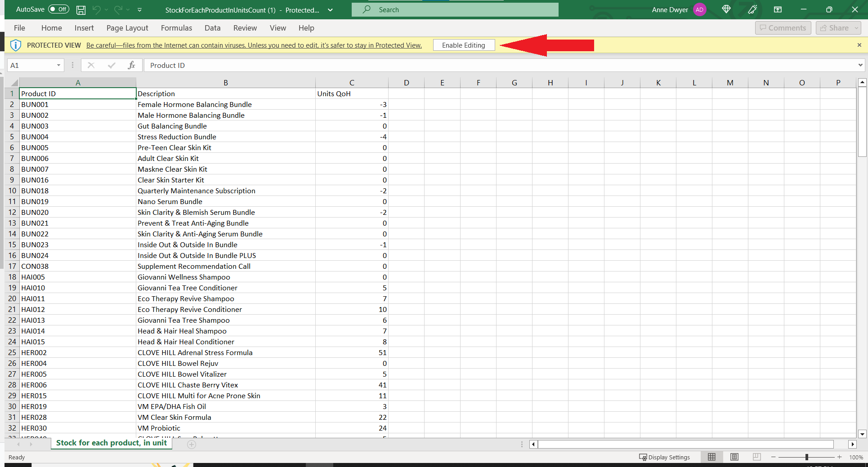The width and height of the screenshot is (868, 467).
Task: Click the Select All corner triangle
Action: coord(14,83)
